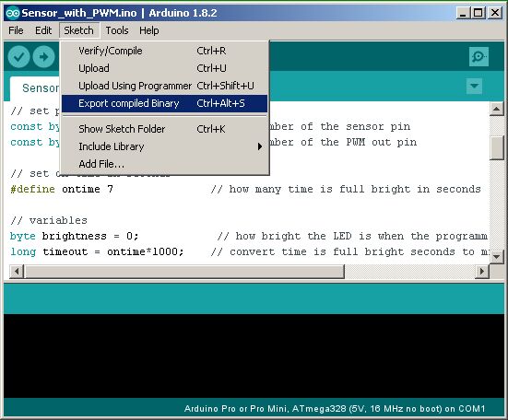Open the File menu
The width and height of the screenshot is (508, 420).
16,30
